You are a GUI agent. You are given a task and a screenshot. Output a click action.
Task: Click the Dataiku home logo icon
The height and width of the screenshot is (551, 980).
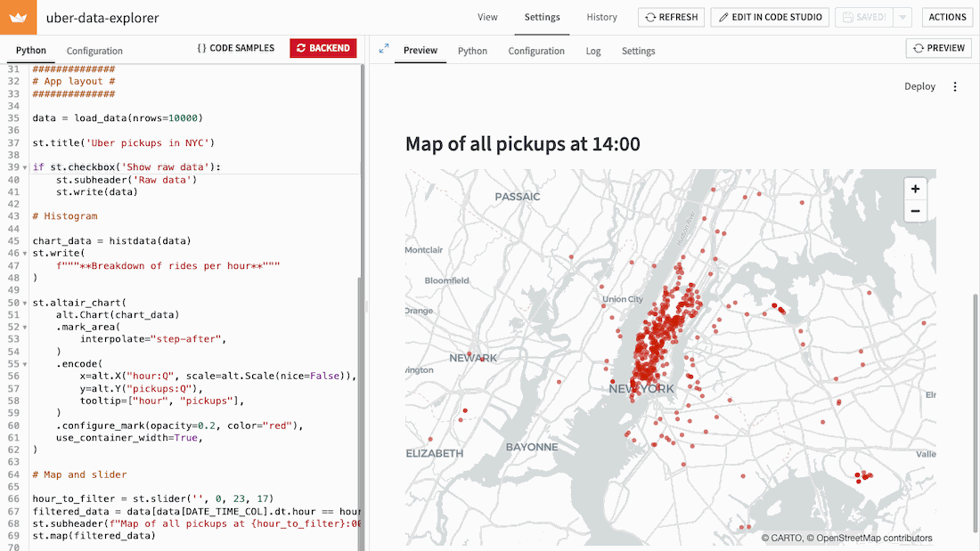(x=18, y=17)
